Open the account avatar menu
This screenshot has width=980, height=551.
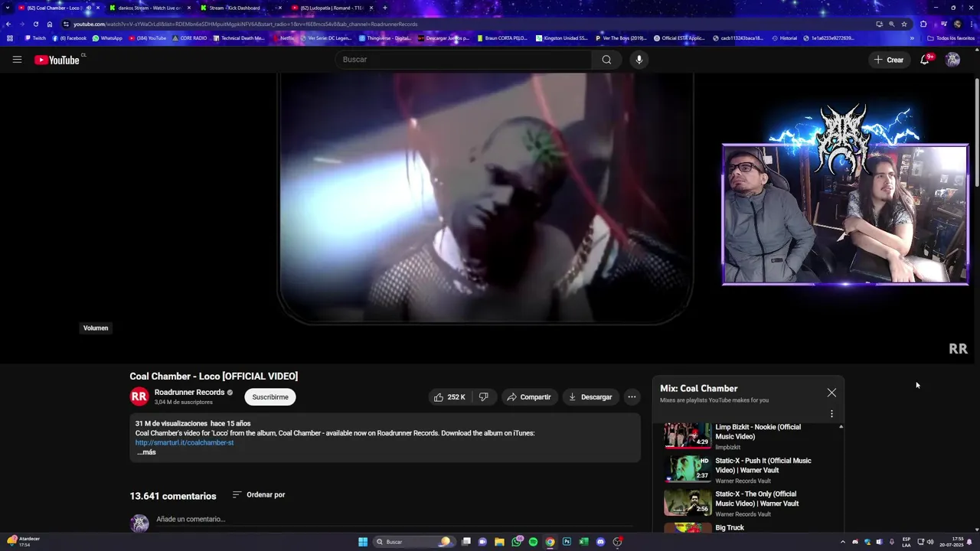coord(952,60)
